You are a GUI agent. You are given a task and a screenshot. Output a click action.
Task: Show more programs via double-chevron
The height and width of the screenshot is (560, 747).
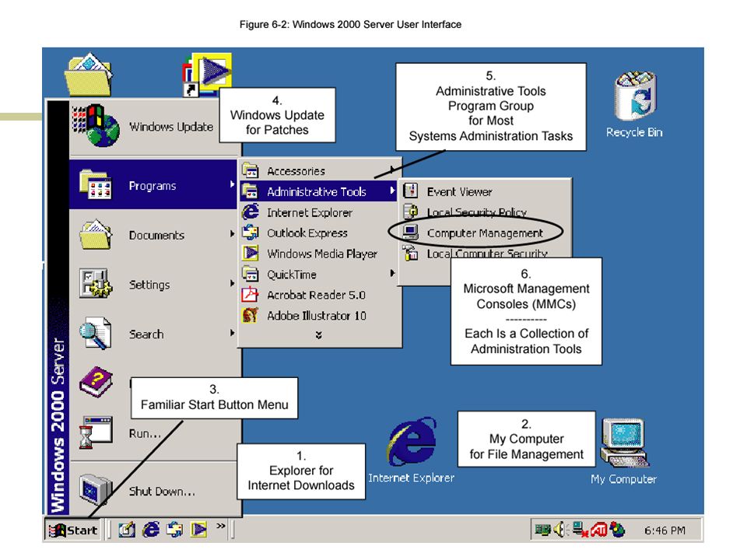pyautogui.click(x=319, y=335)
